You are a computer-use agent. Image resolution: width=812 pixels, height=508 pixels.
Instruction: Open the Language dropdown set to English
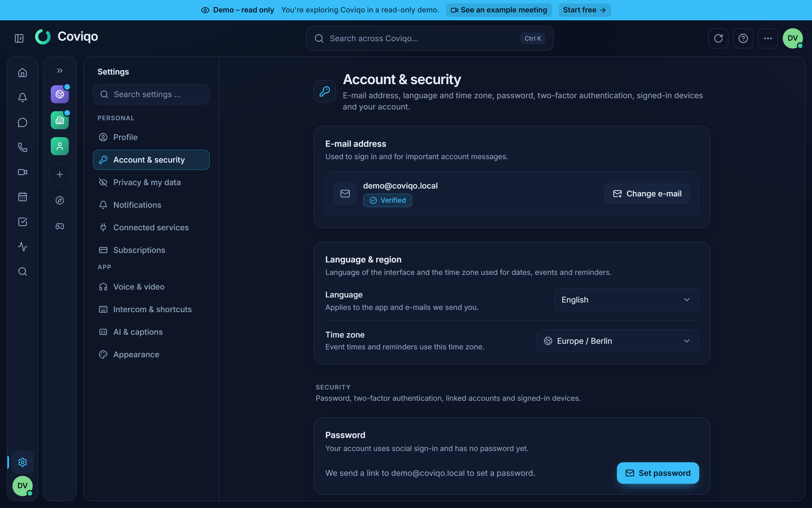pos(626,300)
